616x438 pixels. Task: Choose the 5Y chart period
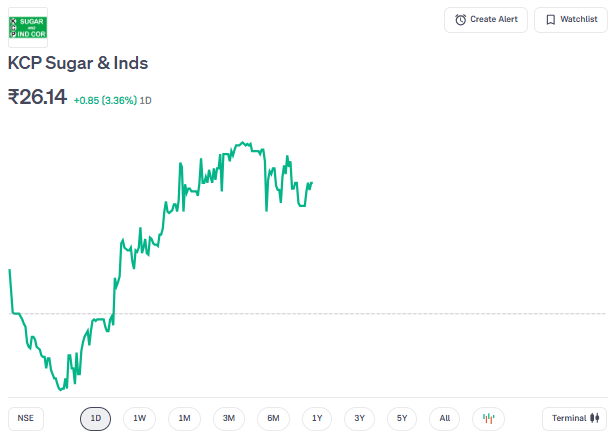pos(402,418)
